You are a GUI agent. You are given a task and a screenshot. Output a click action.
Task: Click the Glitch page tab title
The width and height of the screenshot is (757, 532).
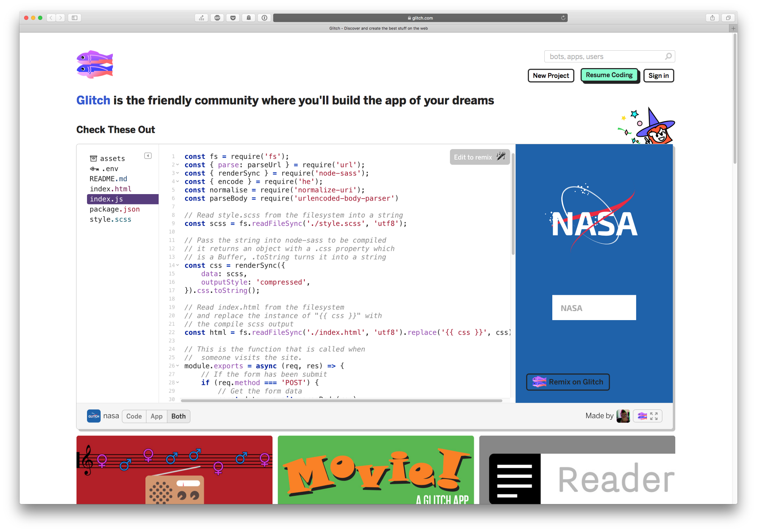click(x=378, y=28)
